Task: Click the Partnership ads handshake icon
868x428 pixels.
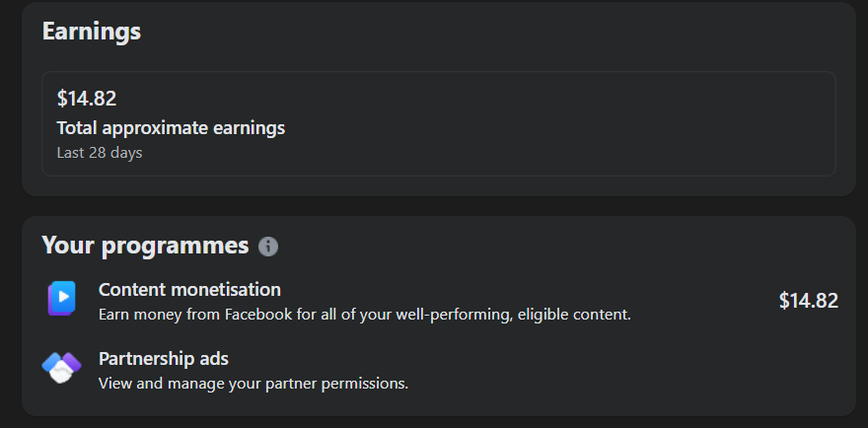Action: point(61,368)
